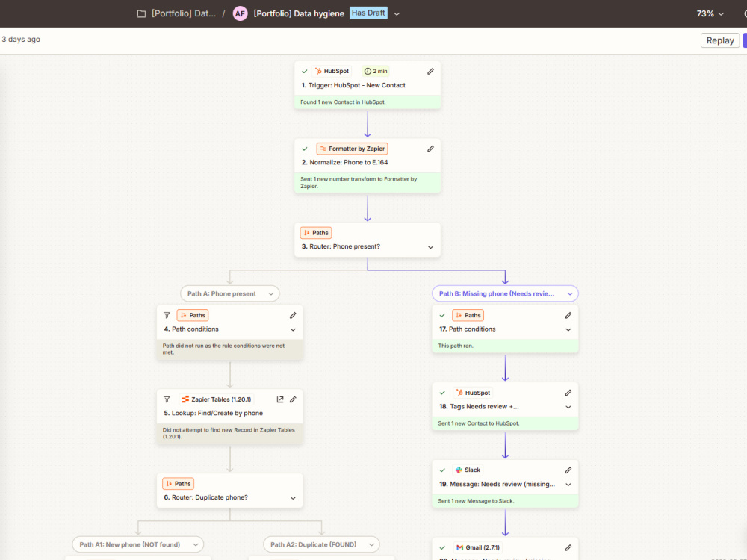
Task: Click the [Portfolio] Data hygiene title
Action: [x=299, y=13]
